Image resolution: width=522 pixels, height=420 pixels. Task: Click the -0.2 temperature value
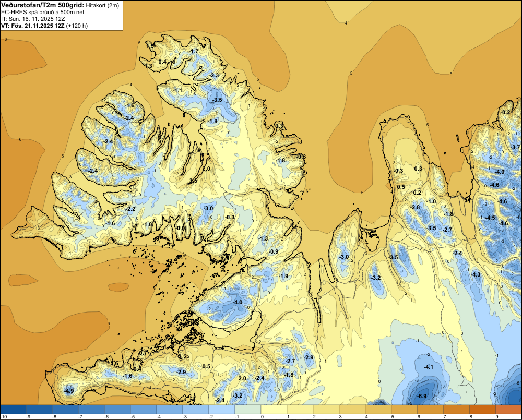click(x=505, y=112)
